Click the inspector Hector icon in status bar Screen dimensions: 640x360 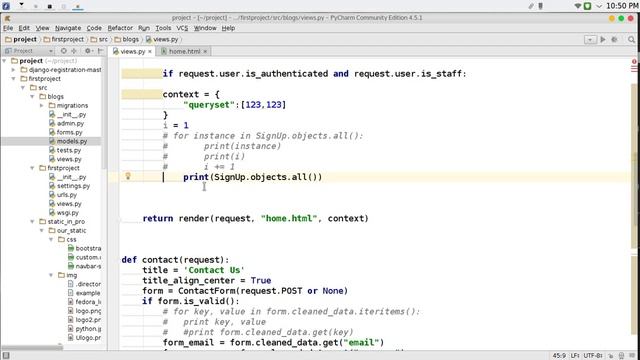[621, 356]
